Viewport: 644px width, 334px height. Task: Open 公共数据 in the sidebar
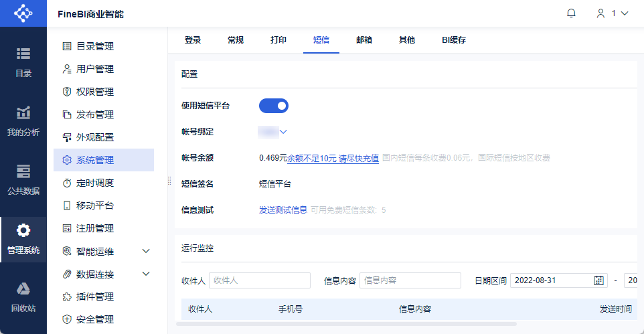coord(23,180)
